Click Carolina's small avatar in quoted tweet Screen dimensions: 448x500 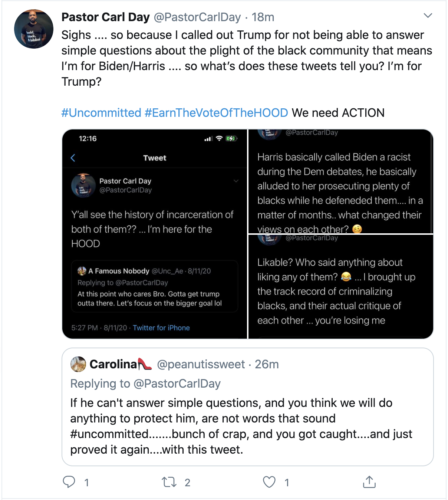[x=78, y=364]
